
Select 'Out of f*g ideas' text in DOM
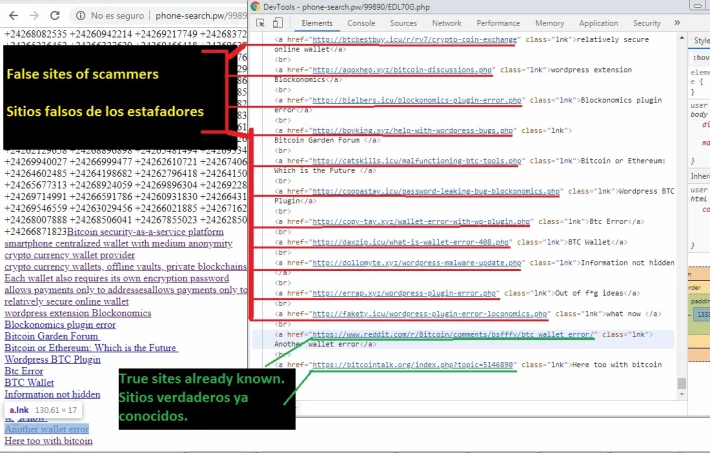pos(589,293)
